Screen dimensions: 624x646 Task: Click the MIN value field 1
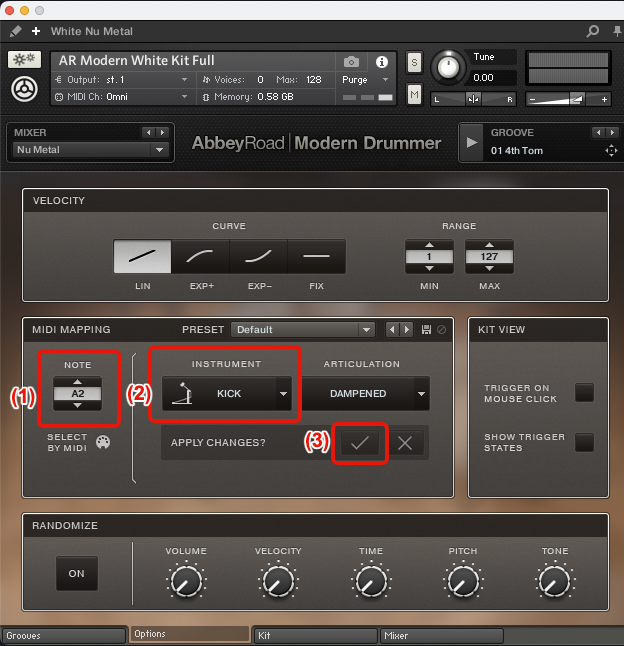point(429,257)
